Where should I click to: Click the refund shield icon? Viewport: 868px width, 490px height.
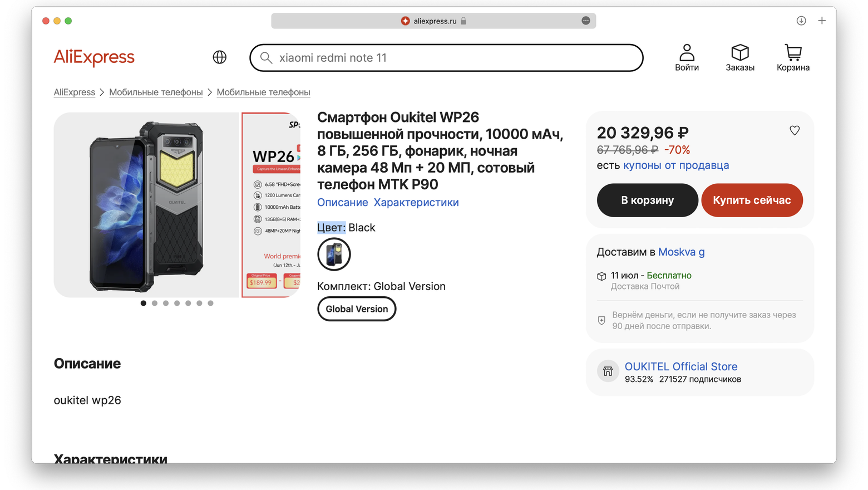click(601, 320)
